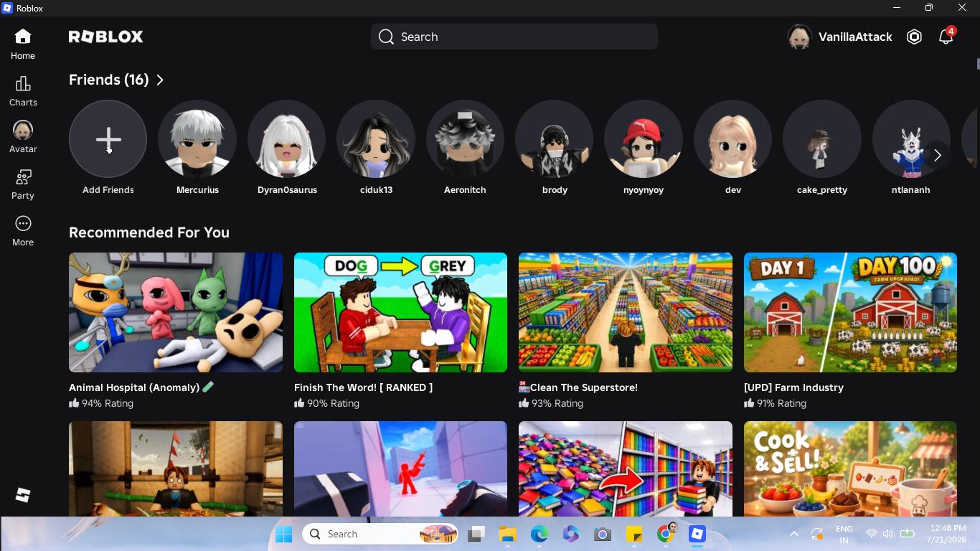This screenshot has width=980, height=551.
Task: Open the Wi-Fi network icon in tray
Action: pyautogui.click(x=872, y=534)
